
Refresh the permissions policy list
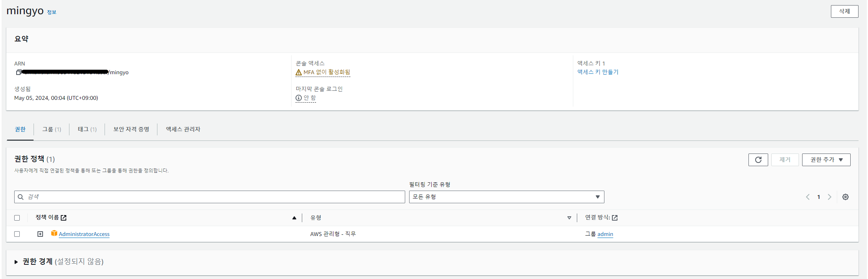pos(758,160)
